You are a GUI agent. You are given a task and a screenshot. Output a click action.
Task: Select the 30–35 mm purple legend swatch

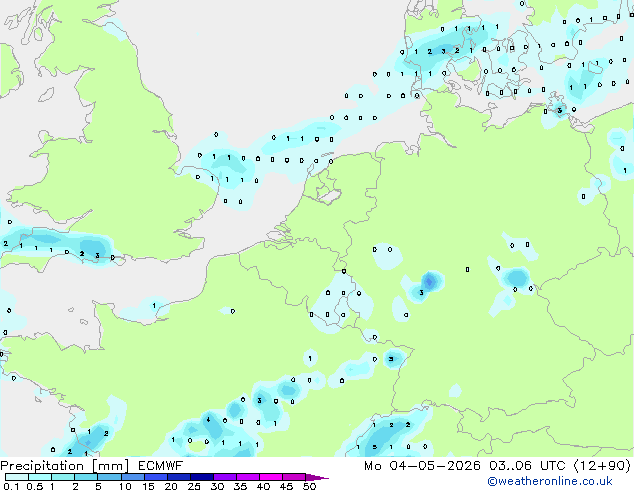[224, 477]
